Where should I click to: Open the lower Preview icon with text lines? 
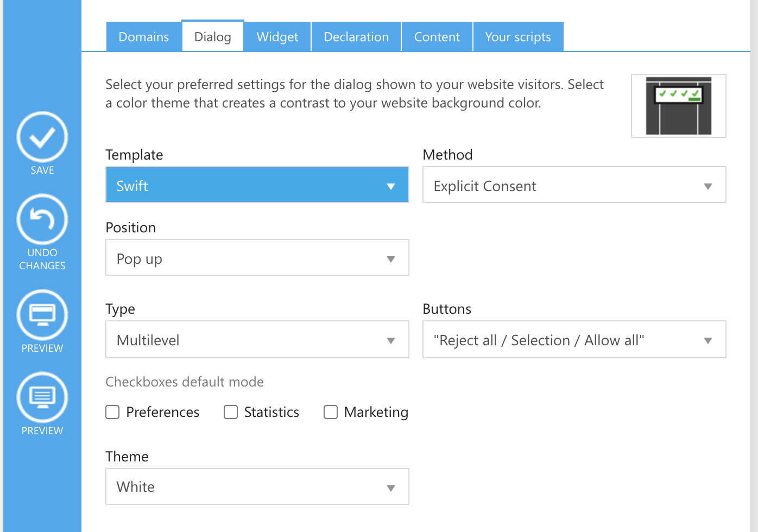point(42,397)
